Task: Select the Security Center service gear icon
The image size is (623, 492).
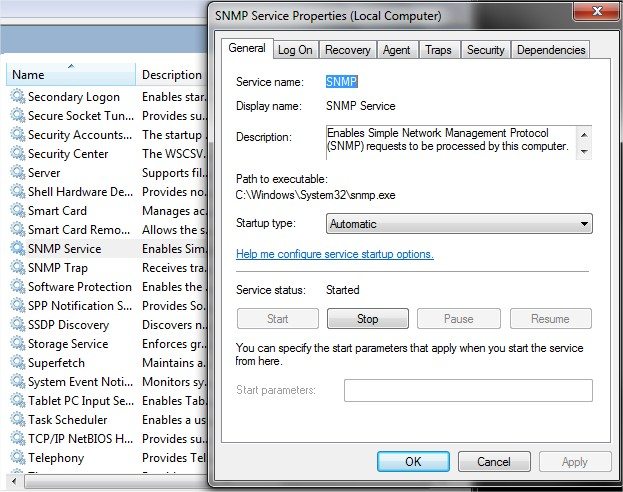Action: pyautogui.click(x=18, y=154)
